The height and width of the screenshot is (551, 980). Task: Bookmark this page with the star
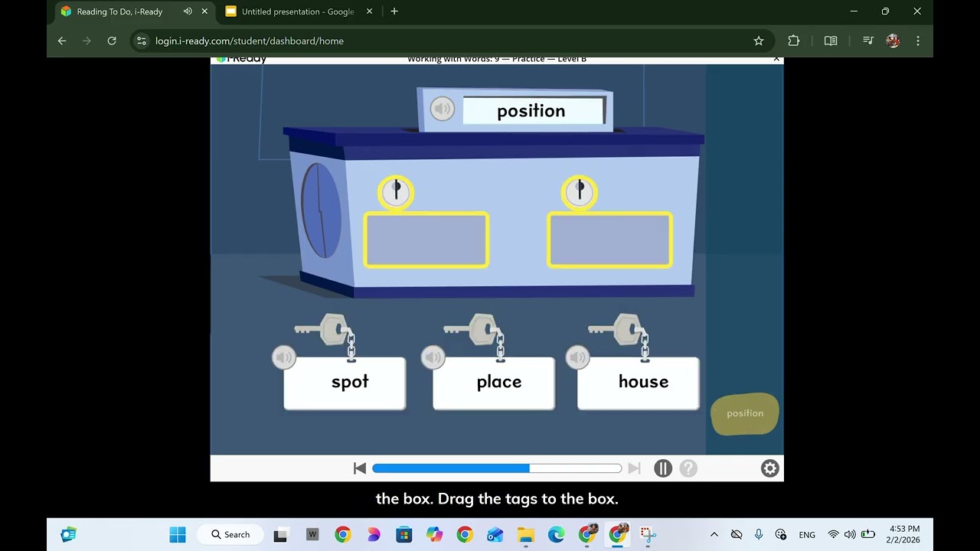click(759, 41)
